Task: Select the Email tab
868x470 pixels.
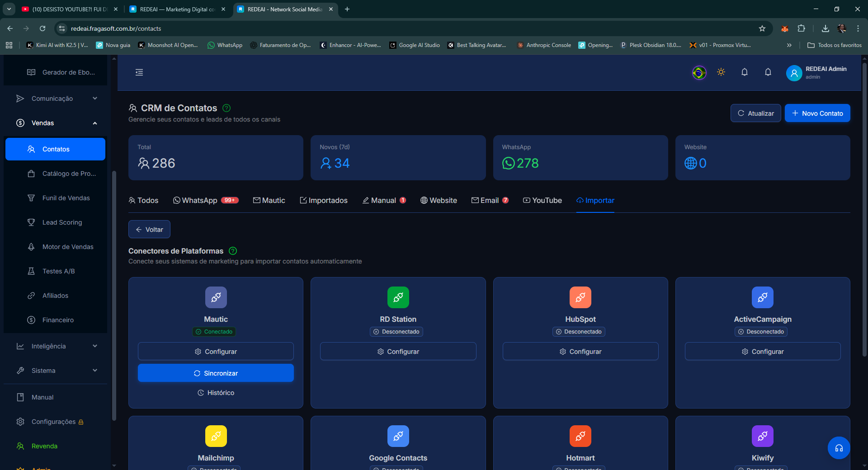Action: pyautogui.click(x=490, y=200)
